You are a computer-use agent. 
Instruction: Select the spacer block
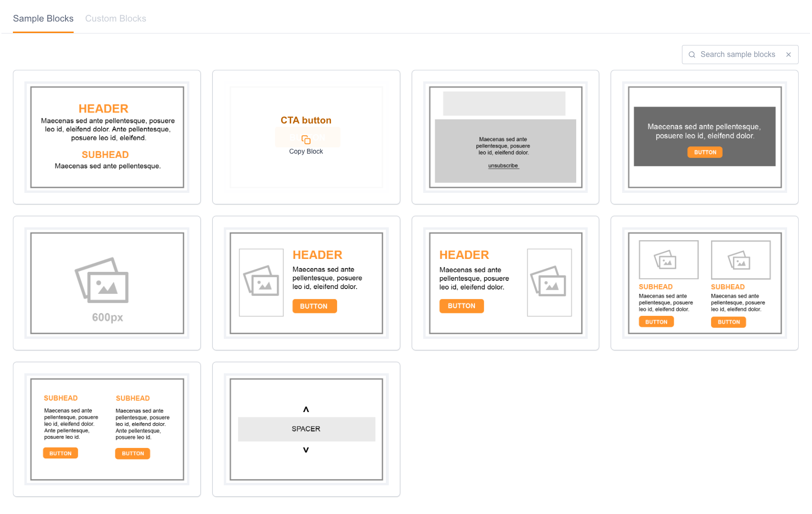click(x=306, y=429)
